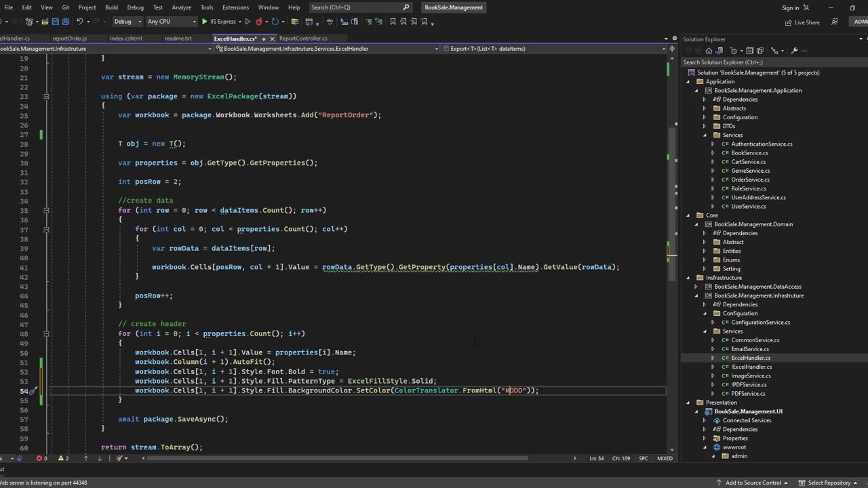Select ExcelHandler.cs in Solution Explorer

[750, 358]
